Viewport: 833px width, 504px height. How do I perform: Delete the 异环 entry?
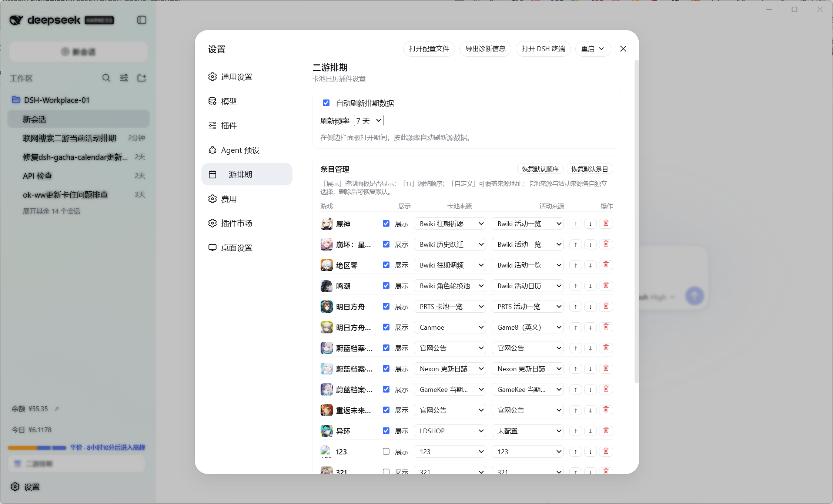[x=606, y=430]
